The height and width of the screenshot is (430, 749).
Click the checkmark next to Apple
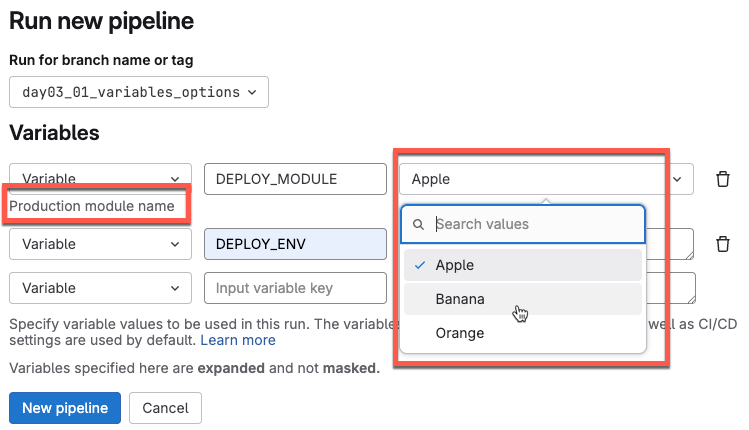pyautogui.click(x=418, y=265)
